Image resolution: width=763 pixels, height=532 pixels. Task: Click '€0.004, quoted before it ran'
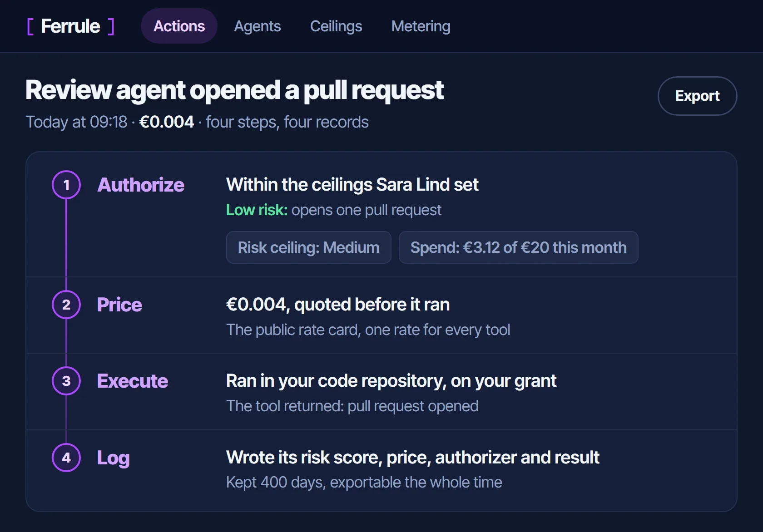click(x=338, y=305)
